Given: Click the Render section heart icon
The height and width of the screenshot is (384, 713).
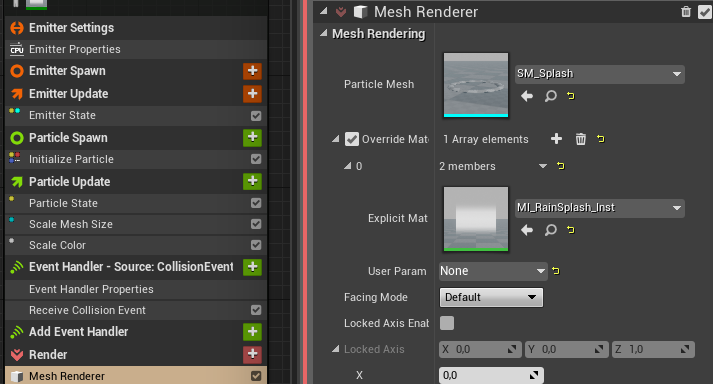Looking at the screenshot, I should (17, 355).
